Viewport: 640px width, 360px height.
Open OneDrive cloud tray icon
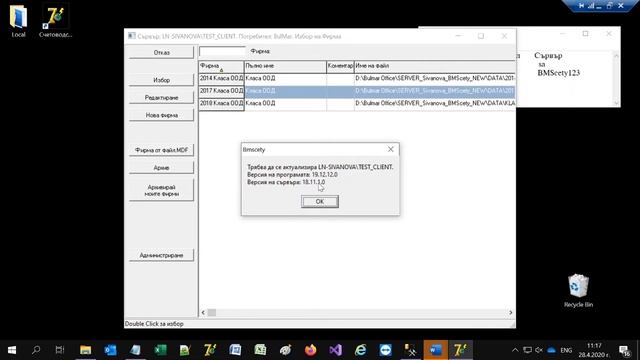coord(551,350)
